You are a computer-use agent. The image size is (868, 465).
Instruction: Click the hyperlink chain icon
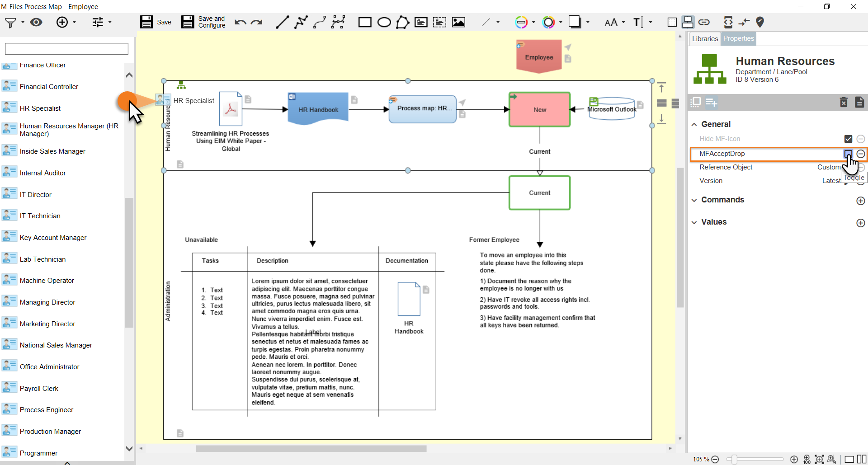704,22
